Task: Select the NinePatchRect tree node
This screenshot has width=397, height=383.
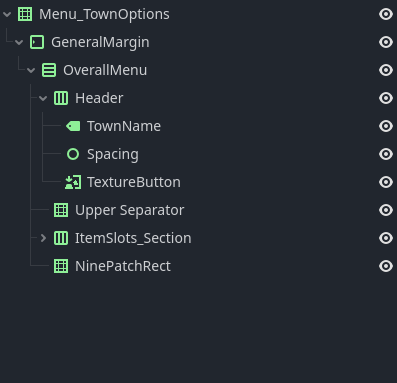Action: pos(123,266)
